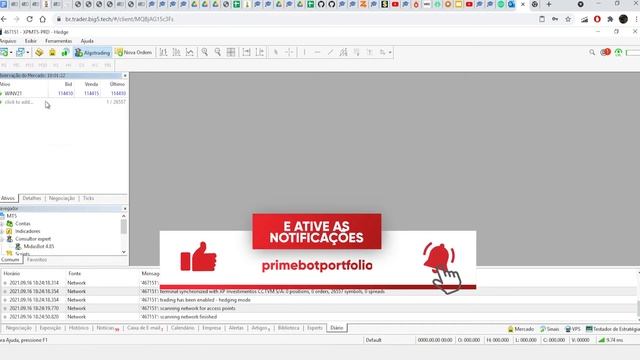Select line chart type icon

(x=190, y=52)
